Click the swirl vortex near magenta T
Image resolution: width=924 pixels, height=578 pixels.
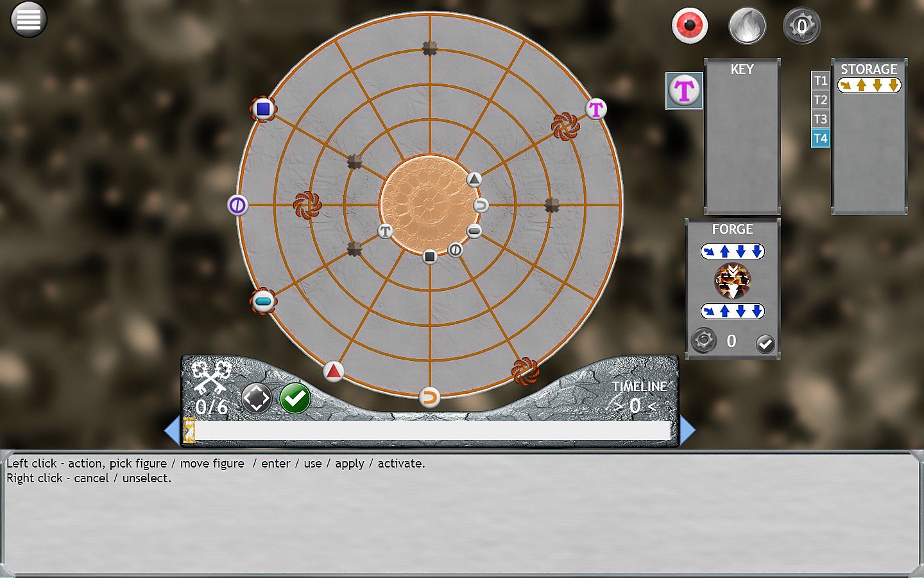565,127
